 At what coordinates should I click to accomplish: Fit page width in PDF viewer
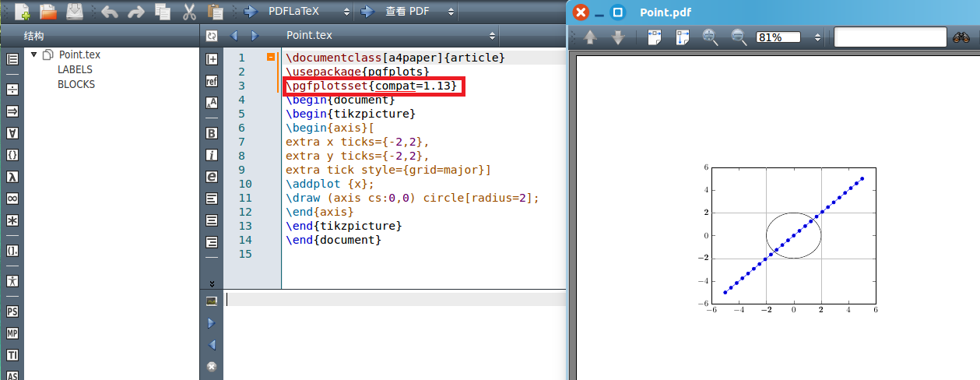(x=655, y=37)
